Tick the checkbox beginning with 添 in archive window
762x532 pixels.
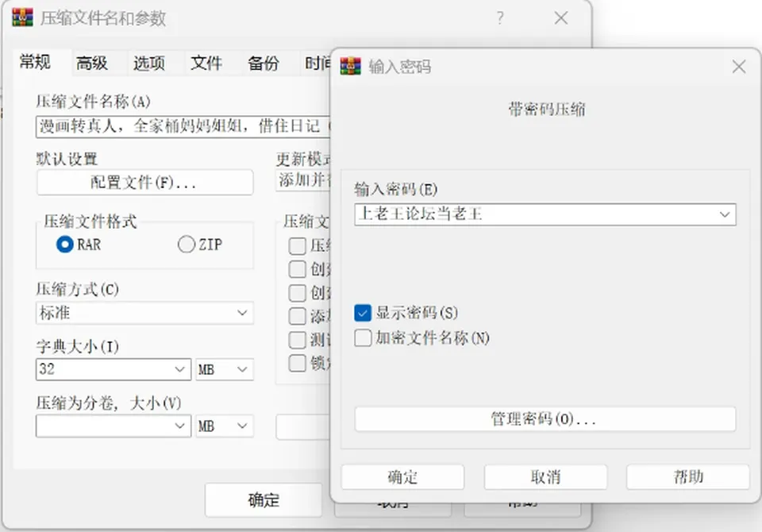(x=297, y=316)
